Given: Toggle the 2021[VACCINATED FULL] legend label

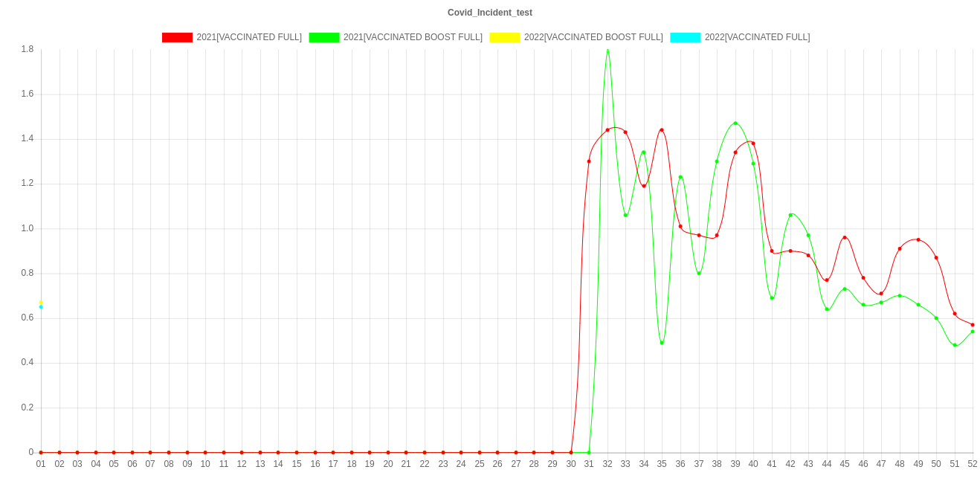Looking at the screenshot, I should pyautogui.click(x=249, y=37).
